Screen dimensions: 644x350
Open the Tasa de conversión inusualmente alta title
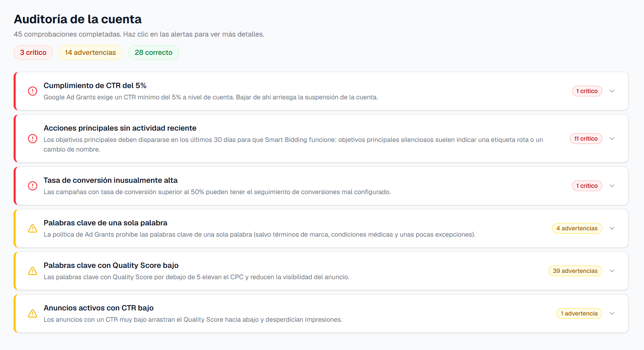(110, 180)
